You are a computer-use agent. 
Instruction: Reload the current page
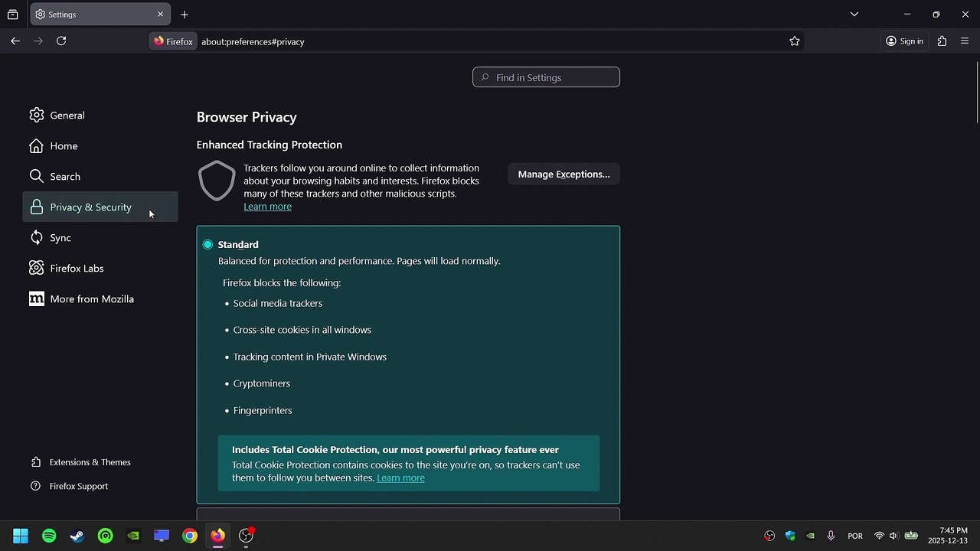[61, 41]
